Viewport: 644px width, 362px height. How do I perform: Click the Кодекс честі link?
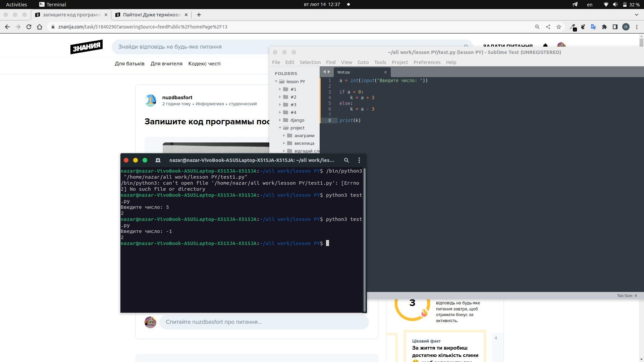(204, 64)
